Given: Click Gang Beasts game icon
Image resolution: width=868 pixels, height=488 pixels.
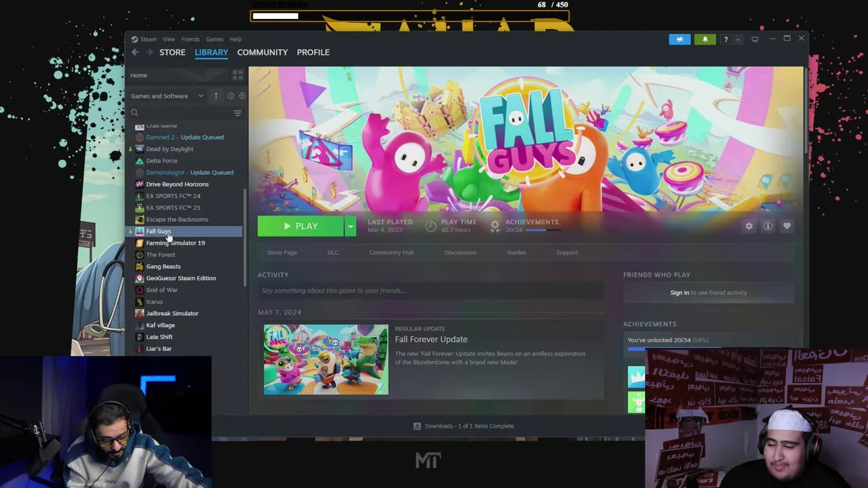Looking at the screenshot, I should pyautogui.click(x=140, y=266).
